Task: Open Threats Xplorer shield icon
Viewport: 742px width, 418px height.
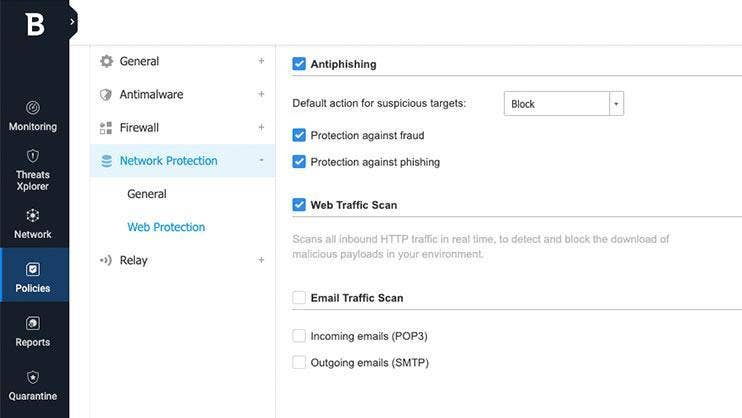Action: [33, 156]
